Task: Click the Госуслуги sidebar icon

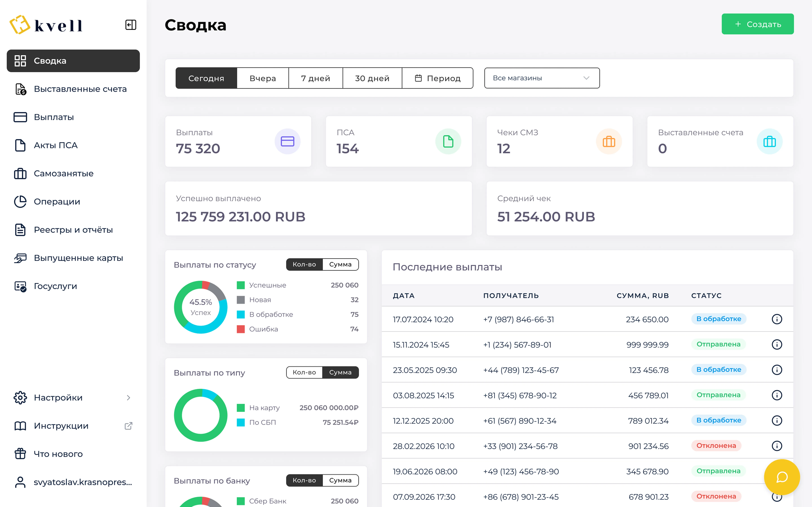Action: (x=20, y=286)
